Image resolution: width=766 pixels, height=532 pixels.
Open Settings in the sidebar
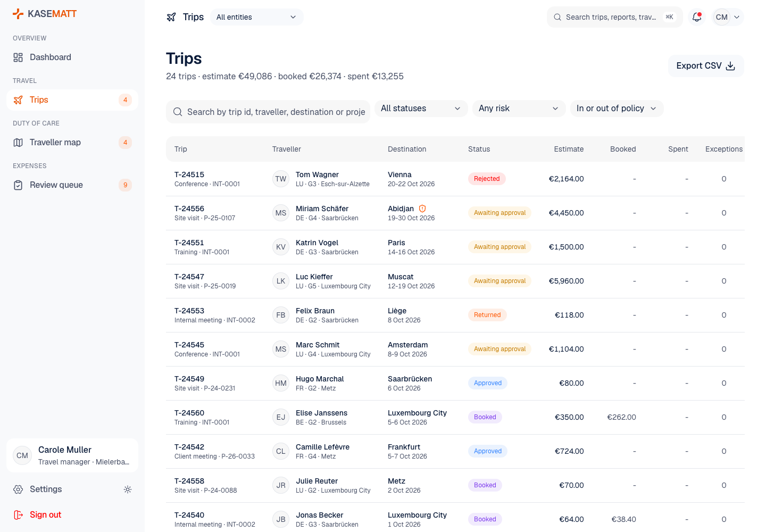tap(62, 489)
